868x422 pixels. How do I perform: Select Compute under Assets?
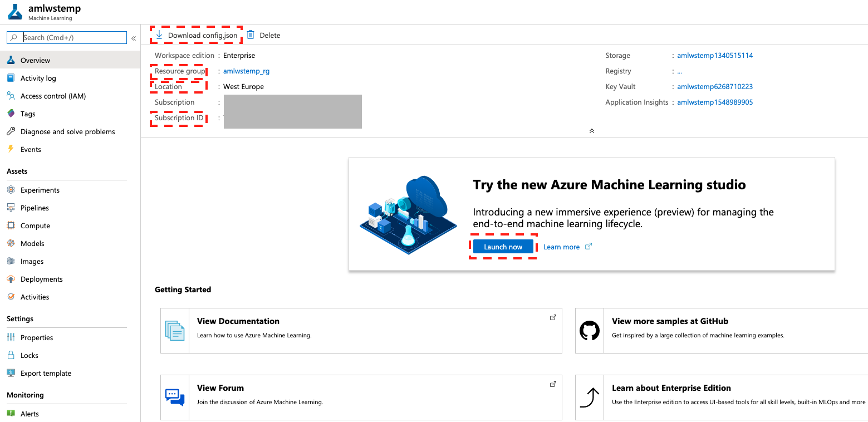coord(70,225)
